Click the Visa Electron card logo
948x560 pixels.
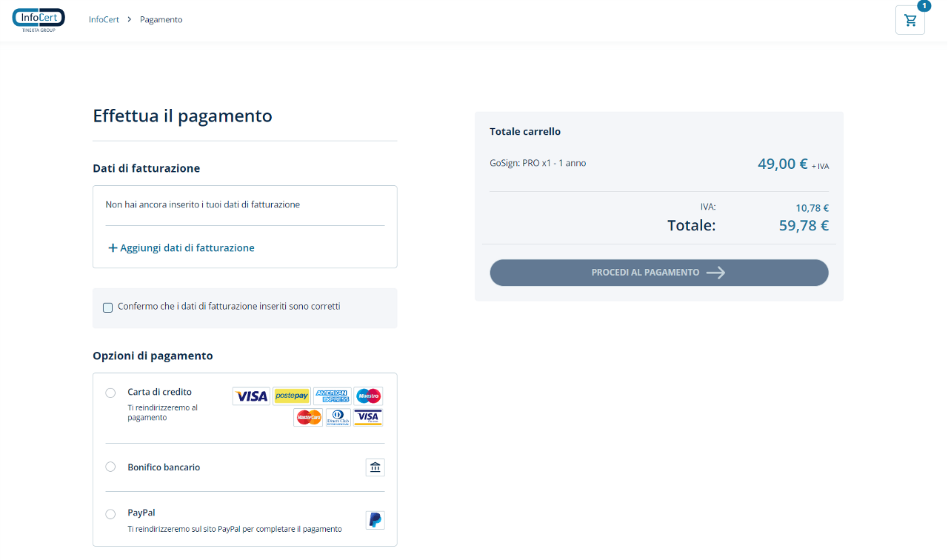tap(368, 418)
